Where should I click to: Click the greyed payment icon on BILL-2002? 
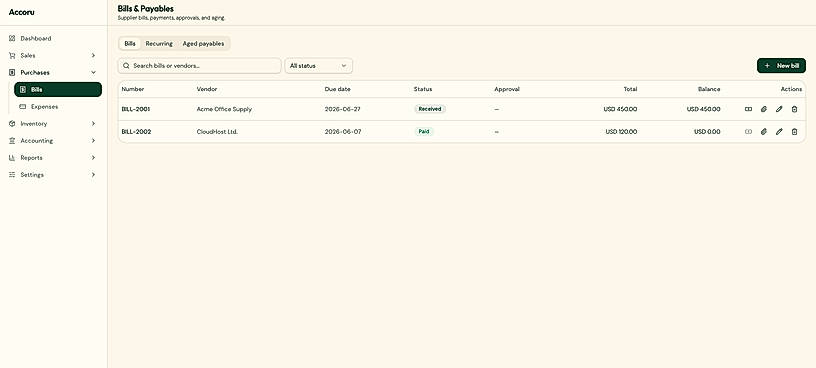(x=748, y=132)
